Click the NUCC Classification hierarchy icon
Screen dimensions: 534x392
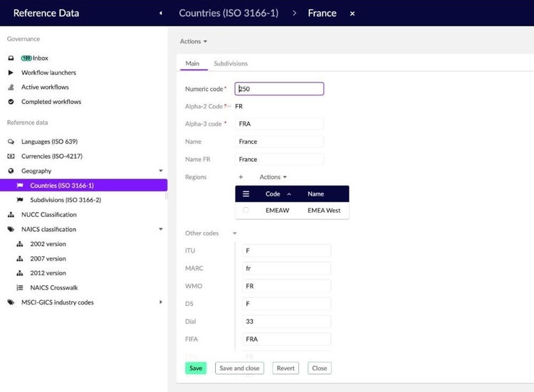tap(11, 215)
